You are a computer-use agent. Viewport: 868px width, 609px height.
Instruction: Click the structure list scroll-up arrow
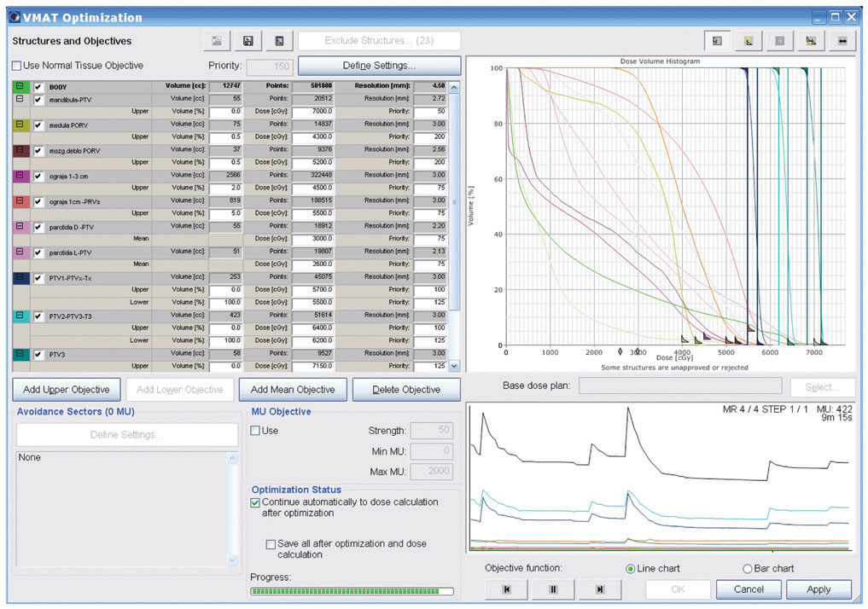(x=454, y=87)
